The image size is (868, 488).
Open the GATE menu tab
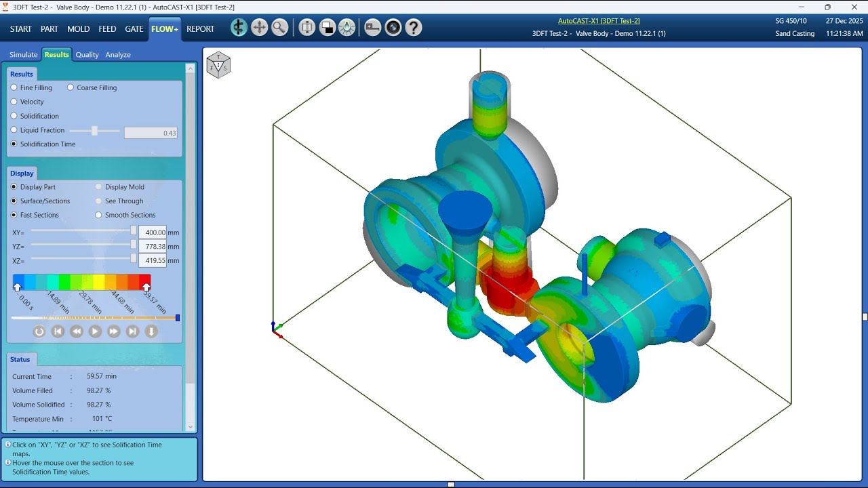point(134,29)
